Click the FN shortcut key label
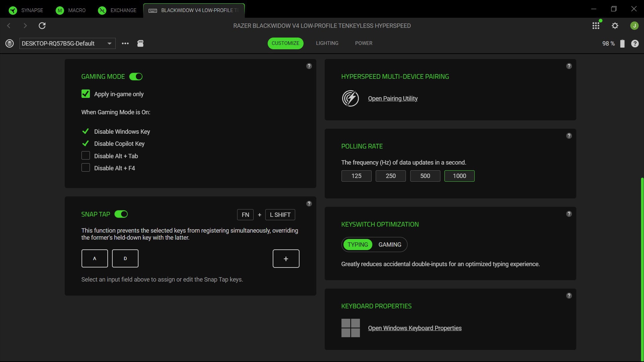 pyautogui.click(x=246, y=215)
